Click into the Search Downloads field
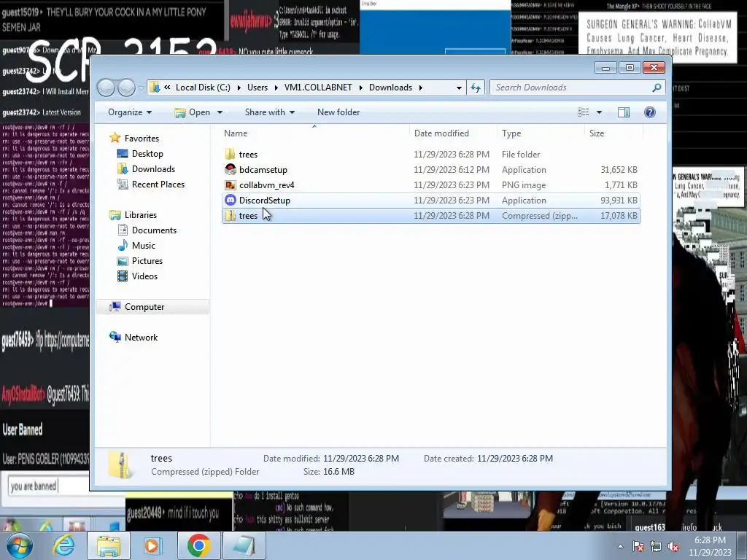This screenshot has width=747, height=560. tap(572, 87)
